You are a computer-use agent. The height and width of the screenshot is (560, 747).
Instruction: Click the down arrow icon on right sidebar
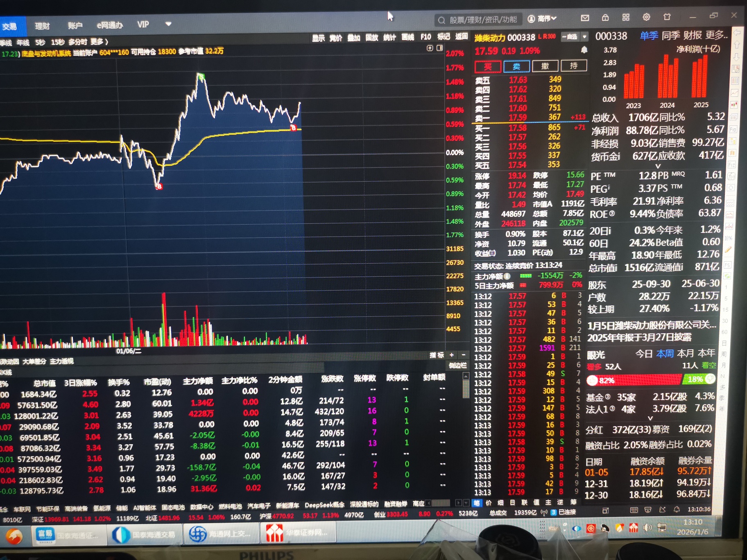tap(736, 56)
